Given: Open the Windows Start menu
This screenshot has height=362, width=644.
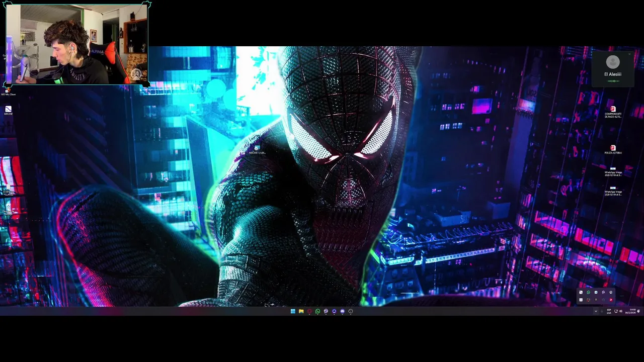Looking at the screenshot, I should coord(293,311).
